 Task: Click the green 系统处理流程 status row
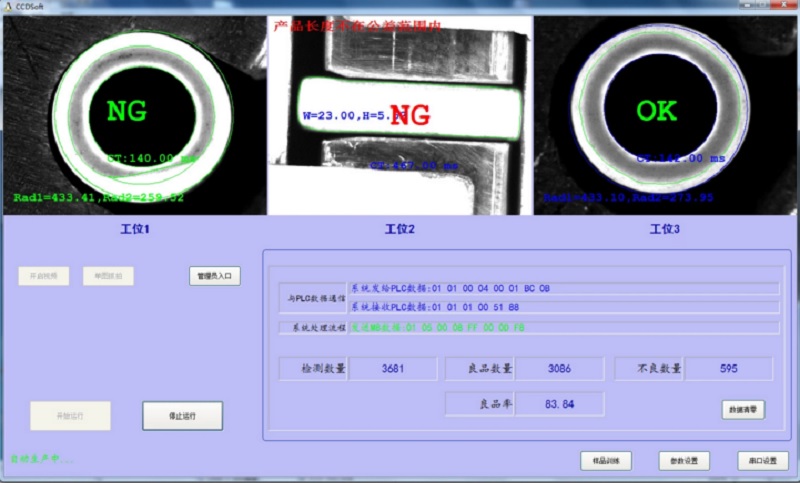pyautogui.click(x=563, y=327)
